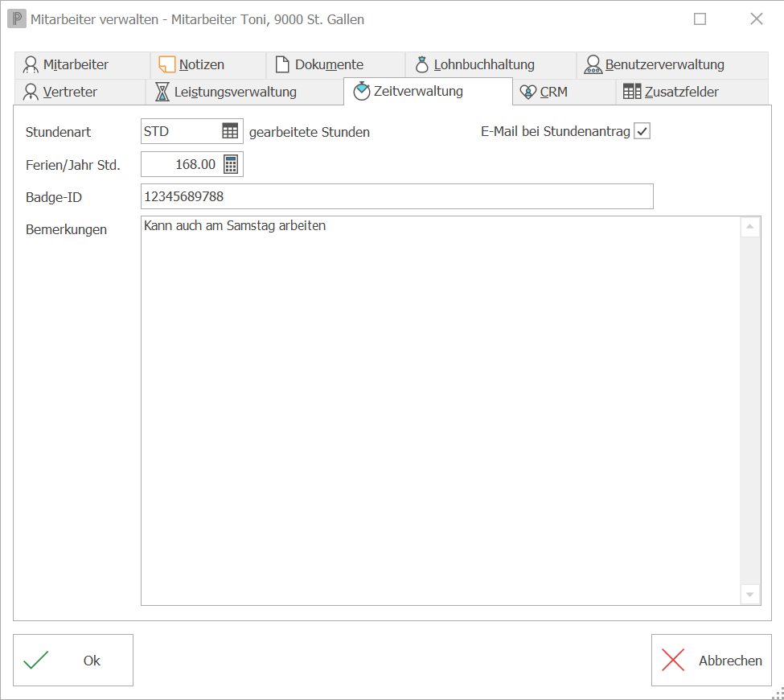Open the Stundenart table lookup icon

(x=230, y=131)
